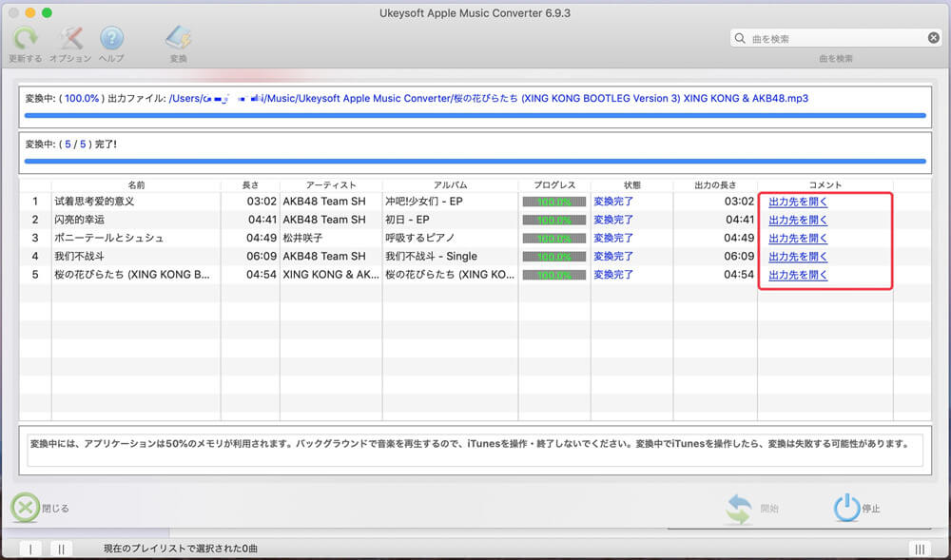Click the album 初日 - EP
This screenshot has height=560, width=951.
coord(408,220)
